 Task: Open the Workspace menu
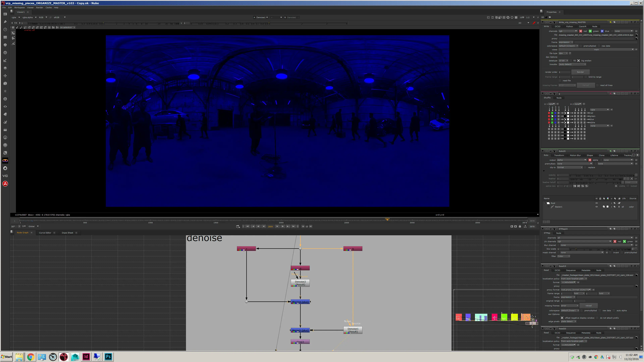(x=19, y=8)
